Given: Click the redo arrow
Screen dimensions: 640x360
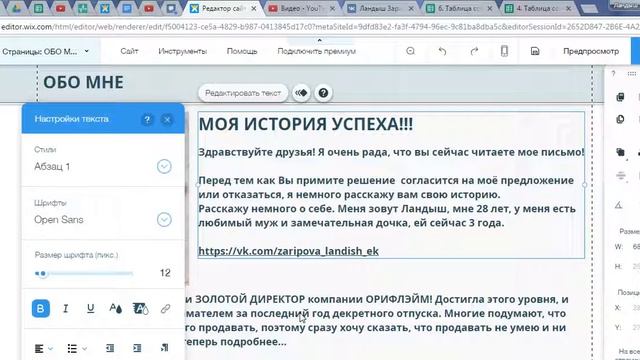Looking at the screenshot, I should tap(474, 51).
